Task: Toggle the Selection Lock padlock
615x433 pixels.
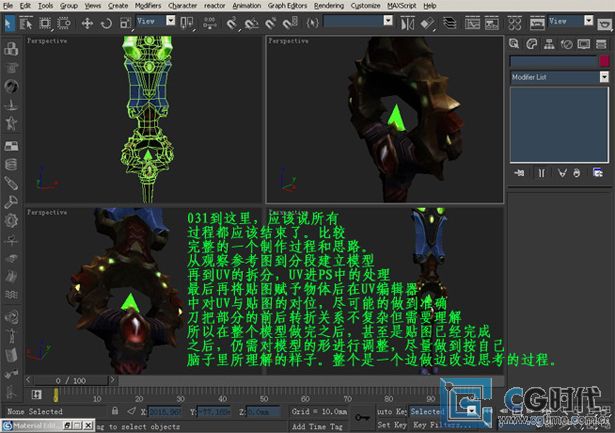Action: (115, 411)
